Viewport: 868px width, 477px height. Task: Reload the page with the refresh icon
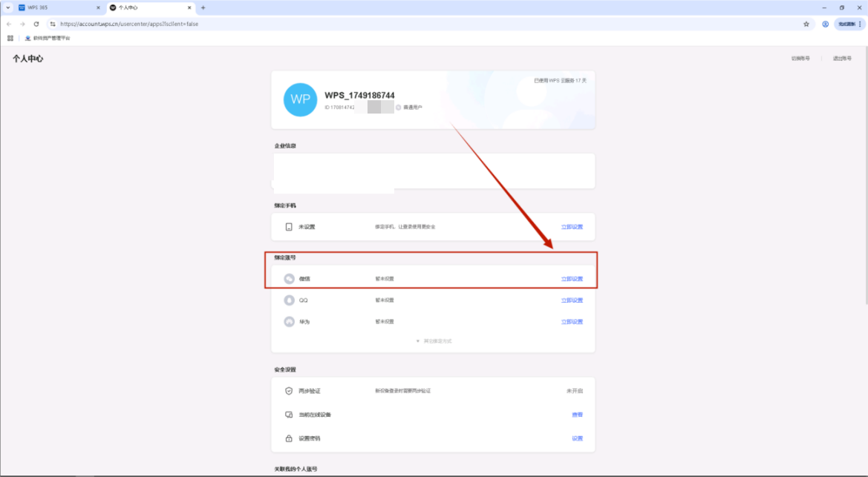(36, 24)
